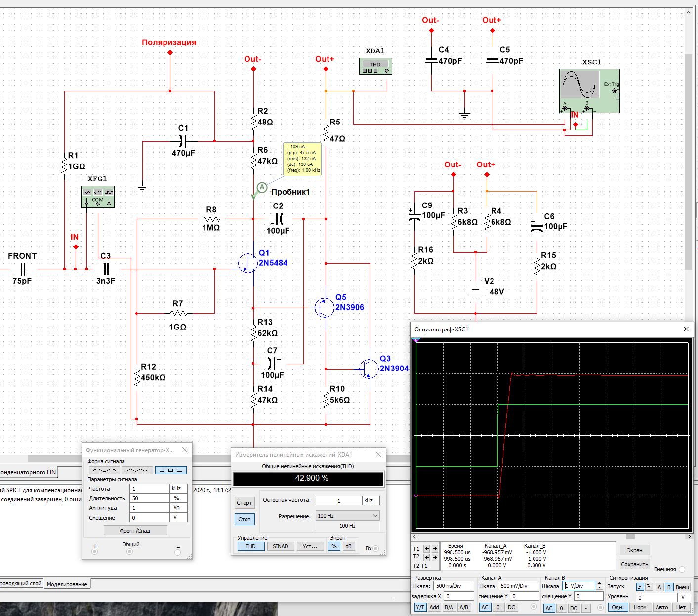Select the sine waveform button
The height and width of the screenshot is (616, 698).
click(104, 470)
